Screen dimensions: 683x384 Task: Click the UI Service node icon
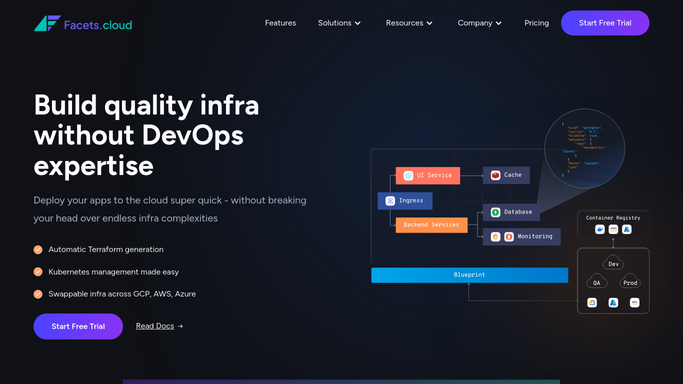coord(408,175)
